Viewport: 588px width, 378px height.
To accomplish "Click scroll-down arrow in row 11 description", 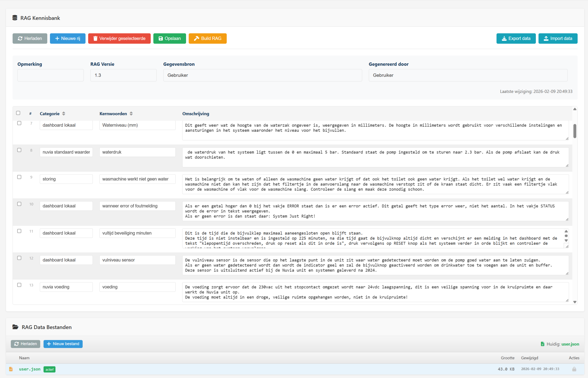I will (566, 241).
